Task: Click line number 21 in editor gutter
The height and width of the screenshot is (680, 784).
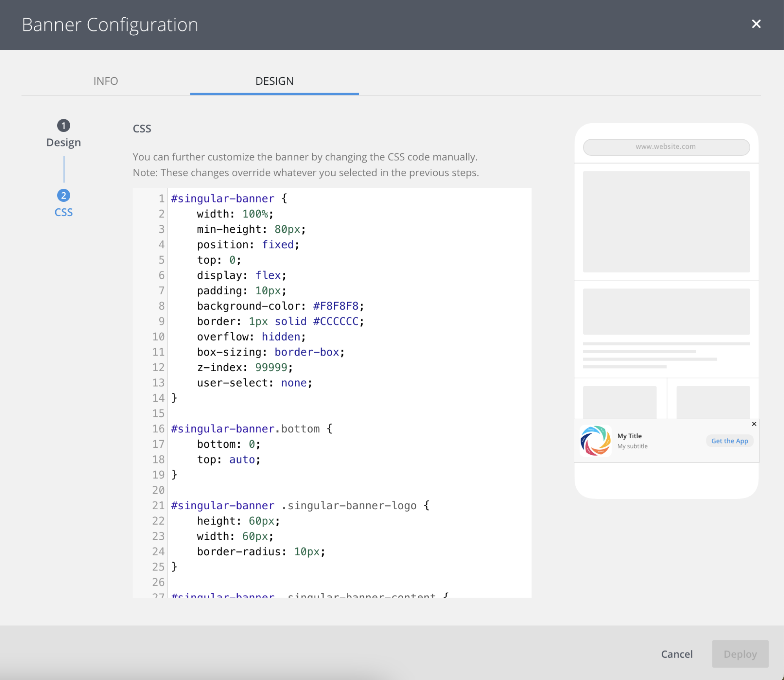Action: click(x=158, y=505)
